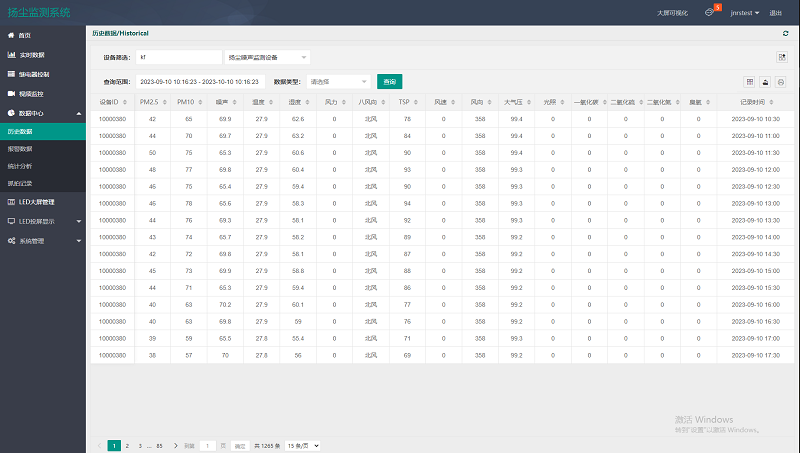The height and width of the screenshot is (453, 800).
Task: Go to page 2 in pagination
Action: [127, 444]
